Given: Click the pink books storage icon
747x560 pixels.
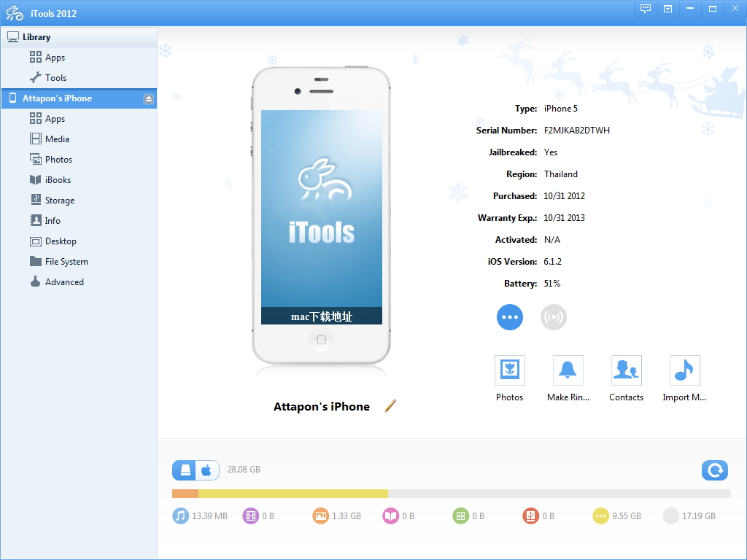Looking at the screenshot, I should pyautogui.click(x=391, y=516).
